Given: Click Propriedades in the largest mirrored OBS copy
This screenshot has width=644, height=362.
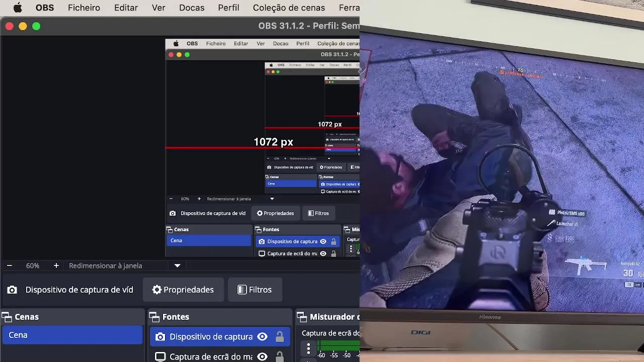Looking at the screenshot, I should pos(275,213).
